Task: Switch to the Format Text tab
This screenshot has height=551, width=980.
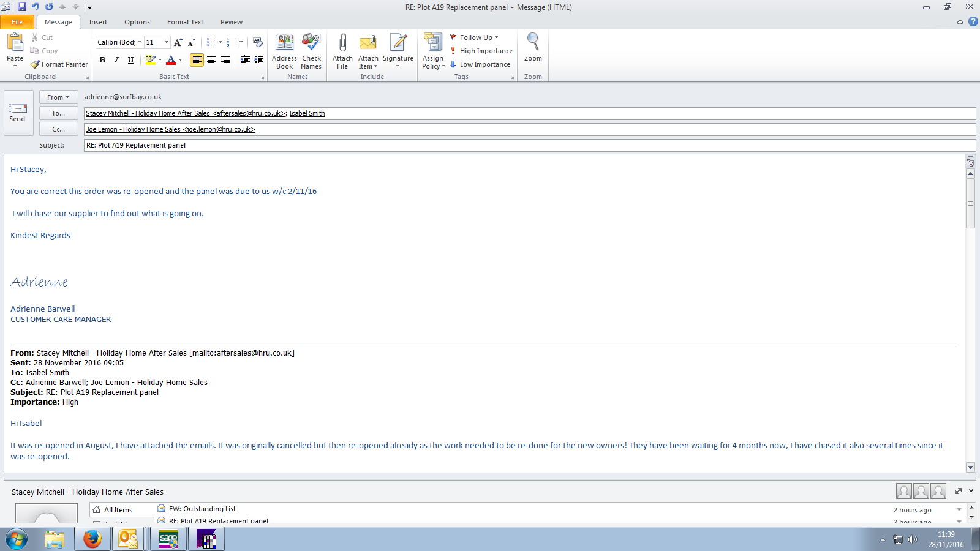Action: pos(185,22)
